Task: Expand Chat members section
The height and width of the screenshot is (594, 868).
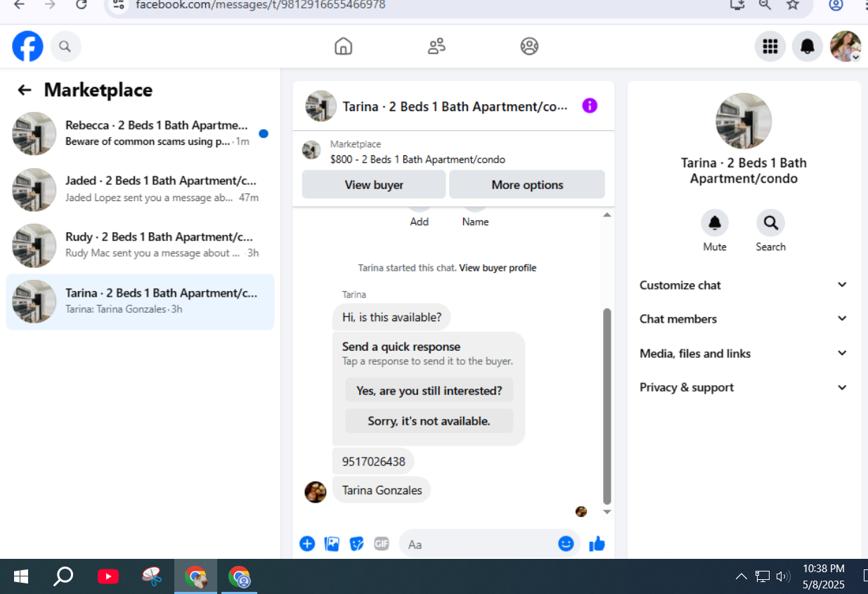Action: [744, 318]
